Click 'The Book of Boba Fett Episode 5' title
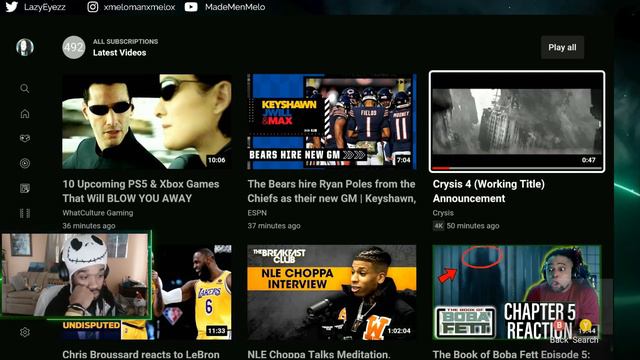 pyautogui.click(x=511, y=354)
